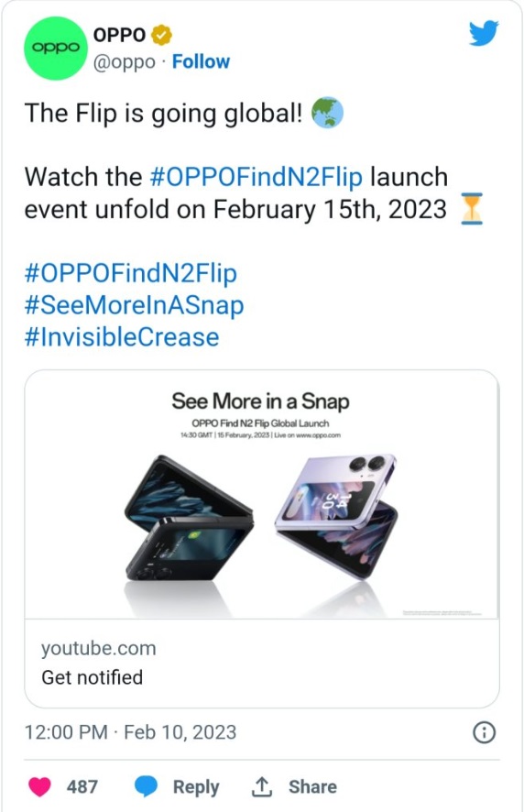
Task: Click the Share text button
Action: coord(312,786)
